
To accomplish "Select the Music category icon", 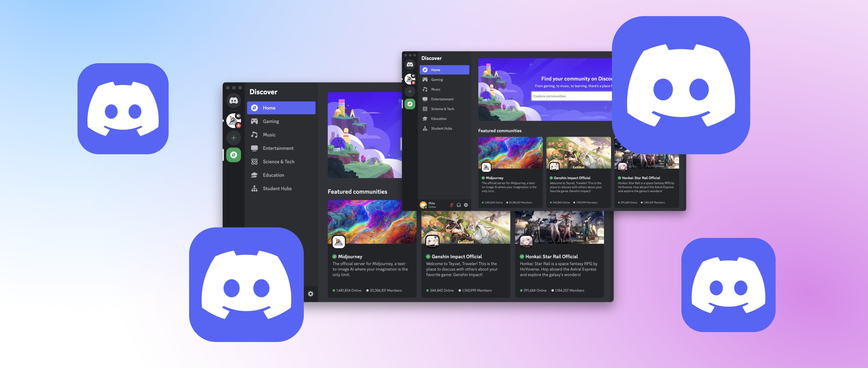I will point(256,134).
